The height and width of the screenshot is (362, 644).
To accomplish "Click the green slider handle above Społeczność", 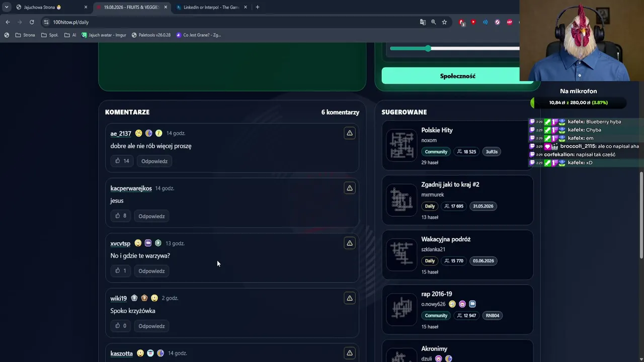I will [x=428, y=48].
